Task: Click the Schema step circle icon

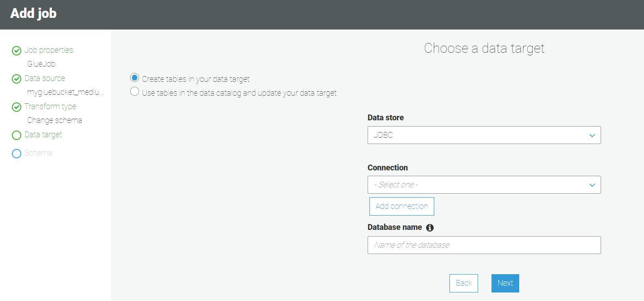Action: point(17,153)
